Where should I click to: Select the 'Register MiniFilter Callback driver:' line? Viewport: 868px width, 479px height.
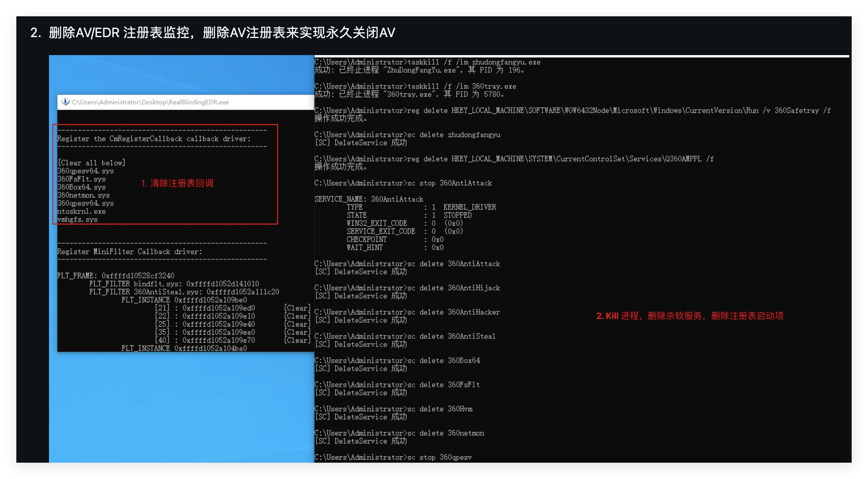pos(129,252)
